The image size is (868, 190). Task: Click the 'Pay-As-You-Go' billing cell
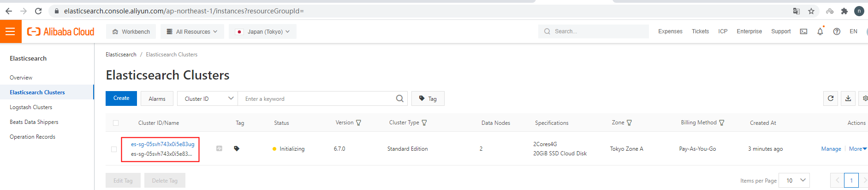tap(697, 149)
